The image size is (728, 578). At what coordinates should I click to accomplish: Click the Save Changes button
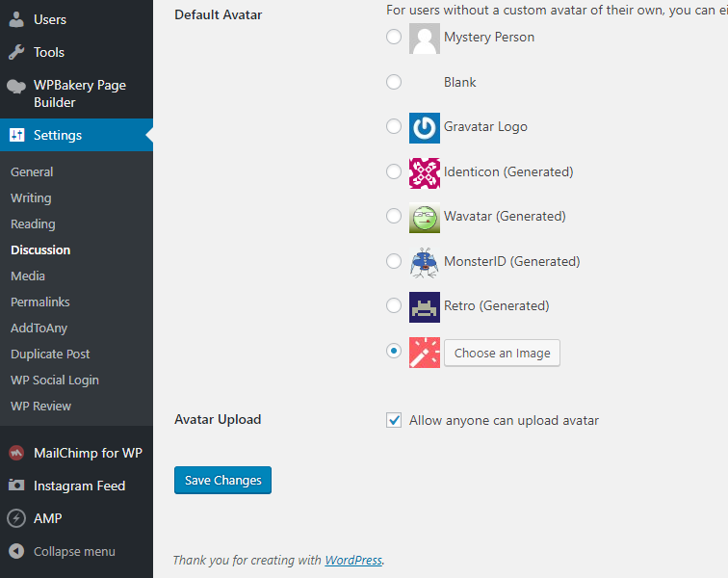point(222,480)
